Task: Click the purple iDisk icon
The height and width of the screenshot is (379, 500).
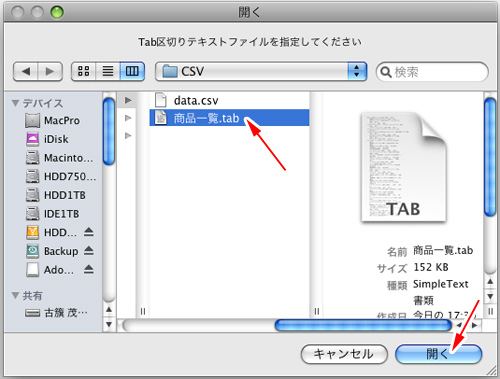Action: (32, 139)
